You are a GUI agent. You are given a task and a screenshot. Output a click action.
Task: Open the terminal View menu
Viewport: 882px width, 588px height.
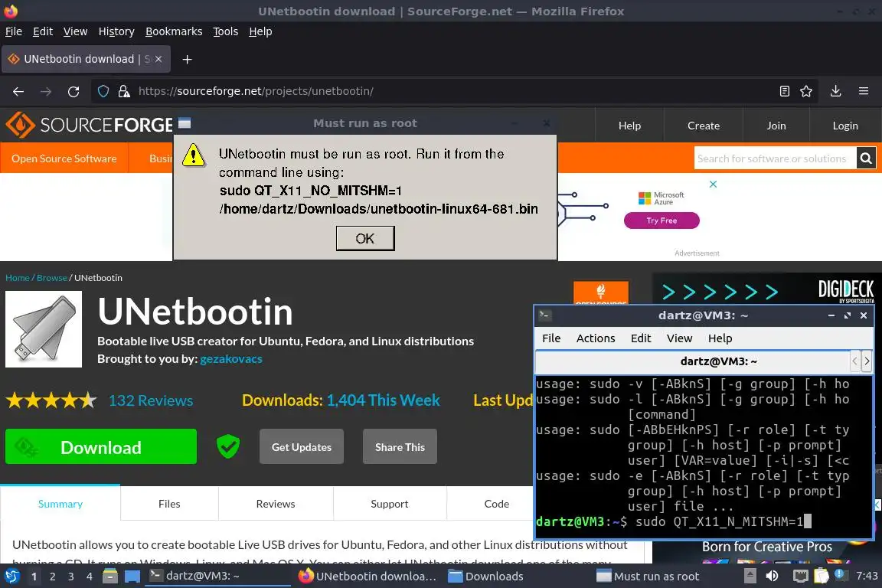(x=680, y=338)
